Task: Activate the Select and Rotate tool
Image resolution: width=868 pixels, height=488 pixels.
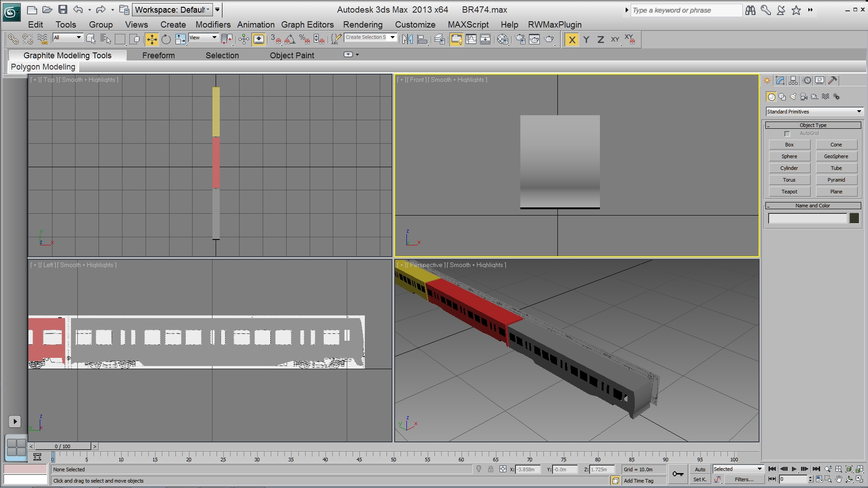Action: point(166,40)
